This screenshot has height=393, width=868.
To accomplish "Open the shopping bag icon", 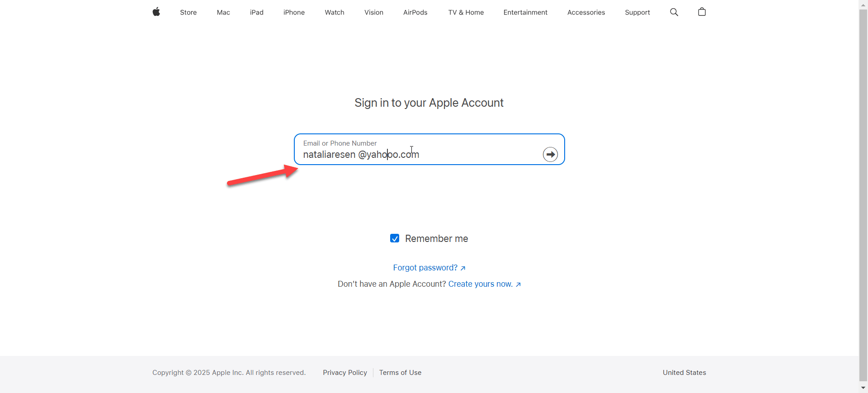I will (702, 12).
